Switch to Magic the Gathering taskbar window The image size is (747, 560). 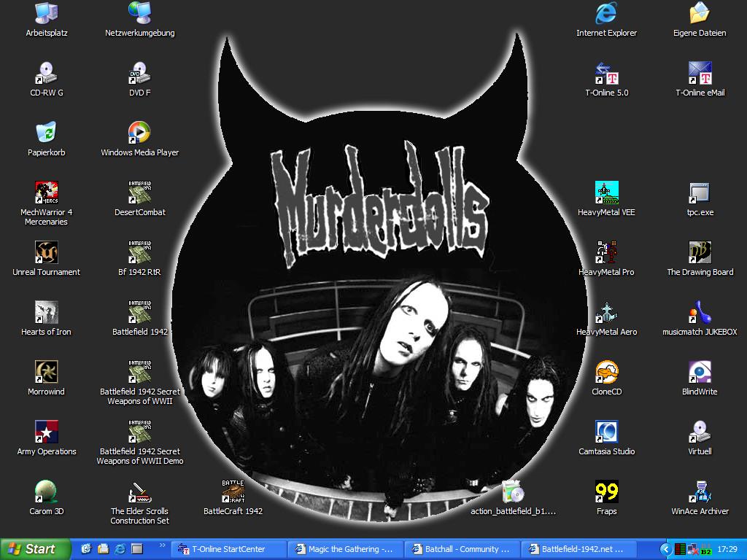click(x=345, y=549)
